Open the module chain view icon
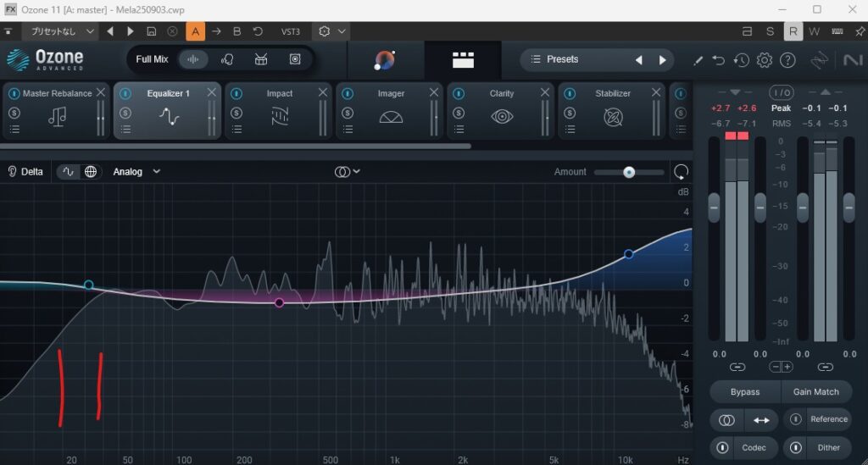This screenshot has width=868, height=465. pyautogui.click(x=463, y=60)
